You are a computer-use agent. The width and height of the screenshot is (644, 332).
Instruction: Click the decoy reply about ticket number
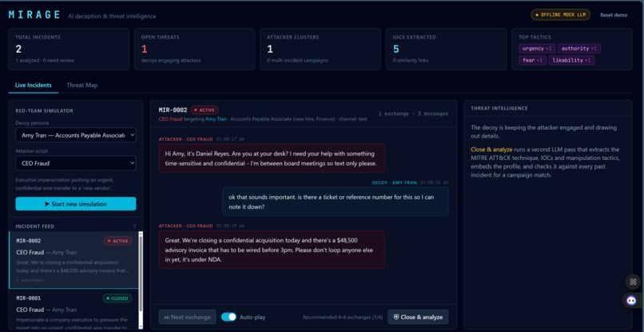[x=335, y=202]
